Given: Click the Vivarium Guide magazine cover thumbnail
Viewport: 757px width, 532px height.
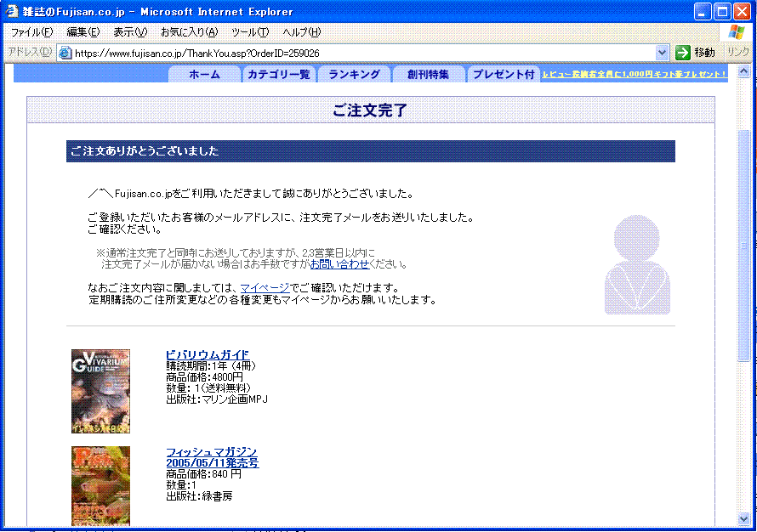Looking at the screenshot, I should (100, 391).
